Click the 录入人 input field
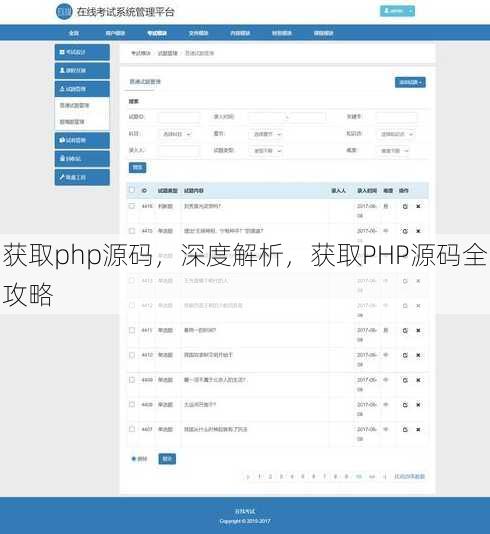490x534 pixels. (179, 150)
